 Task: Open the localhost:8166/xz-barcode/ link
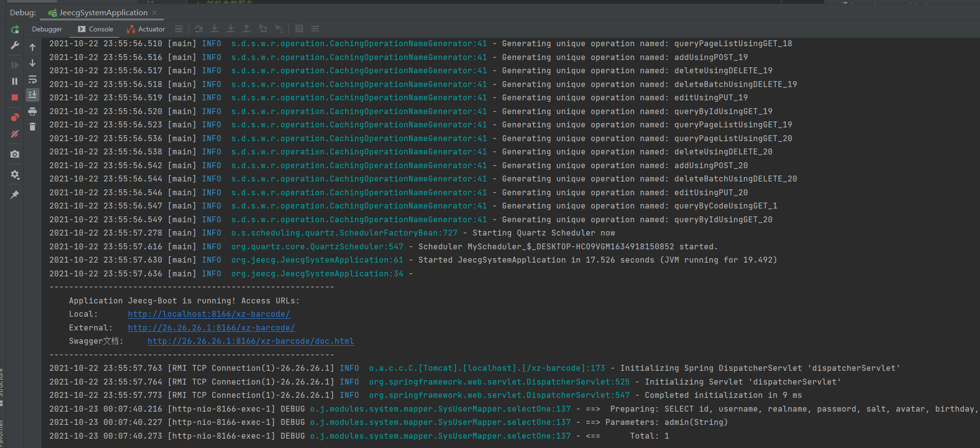tap(209, 314)
